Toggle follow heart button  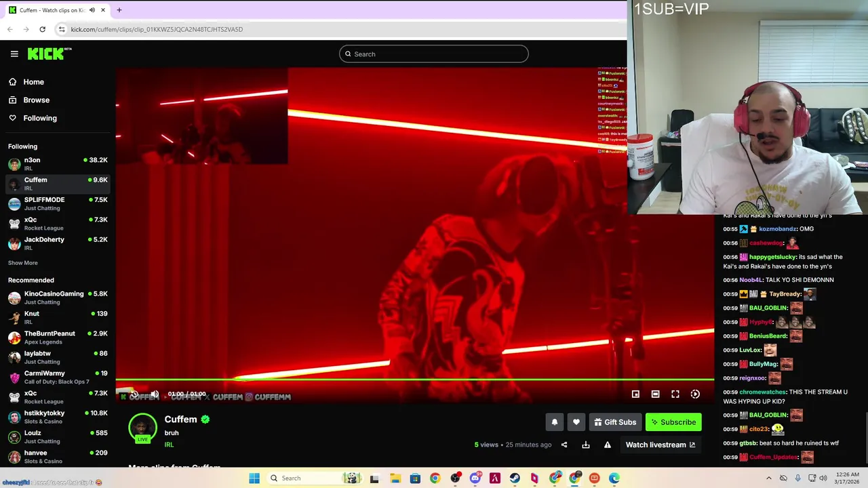(x=576, y=422)
